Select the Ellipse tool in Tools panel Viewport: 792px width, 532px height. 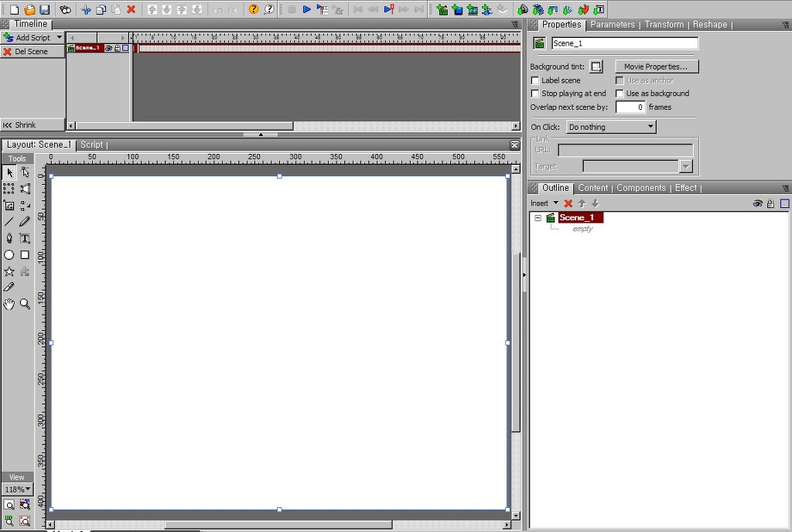click(x=9, y=255)
